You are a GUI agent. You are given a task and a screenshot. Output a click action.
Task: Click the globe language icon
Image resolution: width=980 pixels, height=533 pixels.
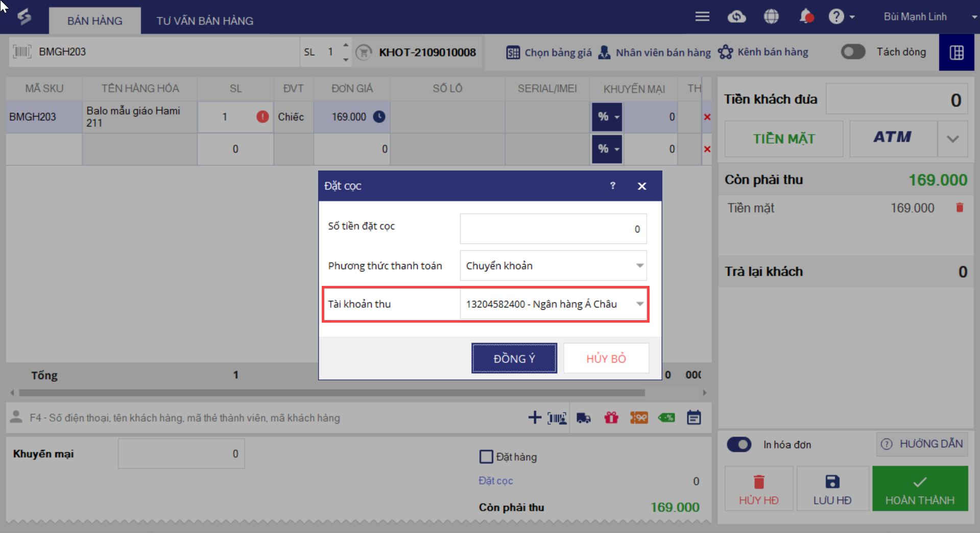click(771, 17)
